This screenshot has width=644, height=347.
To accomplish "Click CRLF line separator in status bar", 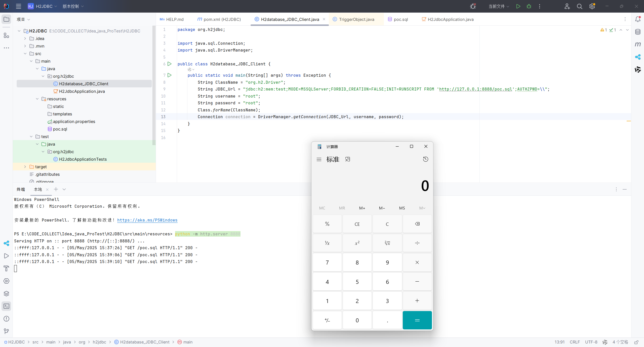I will (575, 342).
